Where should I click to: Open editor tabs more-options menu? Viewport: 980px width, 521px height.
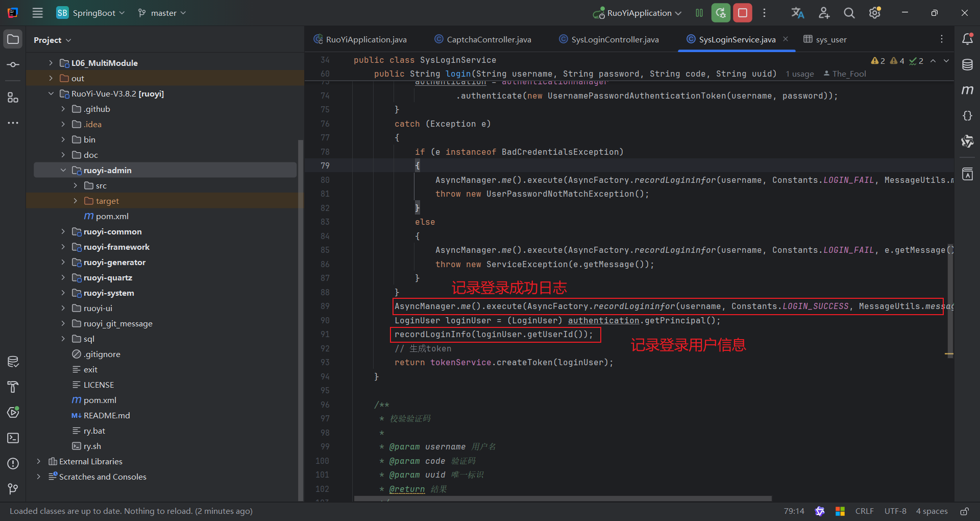click(942, 39)
